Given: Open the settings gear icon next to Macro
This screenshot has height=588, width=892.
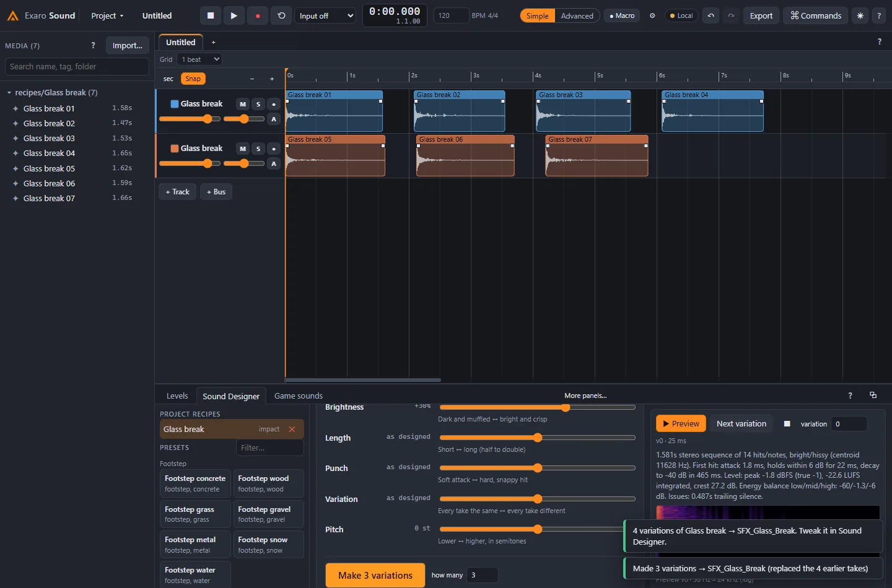Looking at the screenshot, I should tap(652, 15).
